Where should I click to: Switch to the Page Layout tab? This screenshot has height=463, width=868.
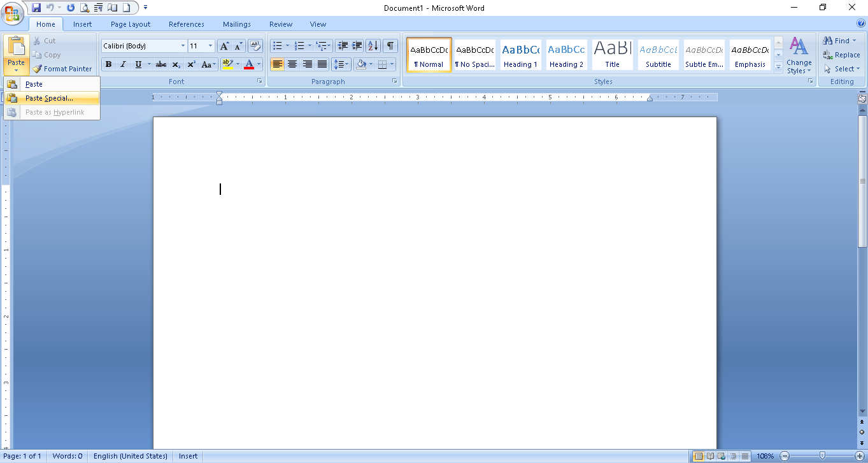tap(131, 24)
